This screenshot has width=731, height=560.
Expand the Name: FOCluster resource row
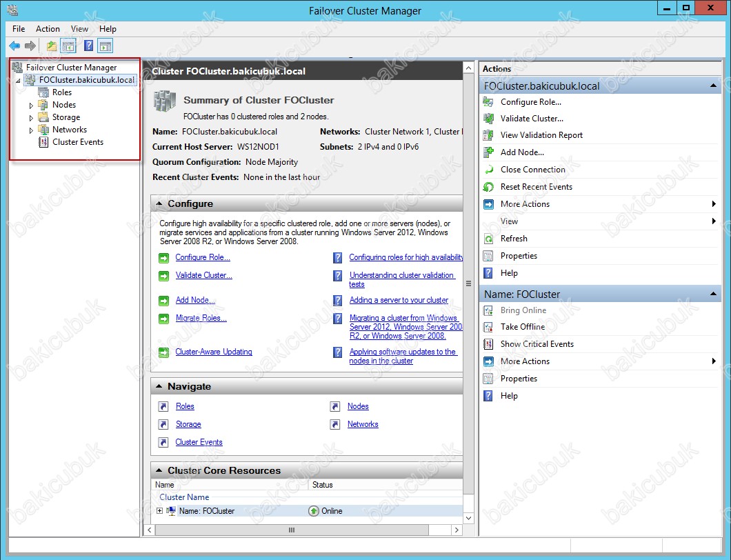159,511
